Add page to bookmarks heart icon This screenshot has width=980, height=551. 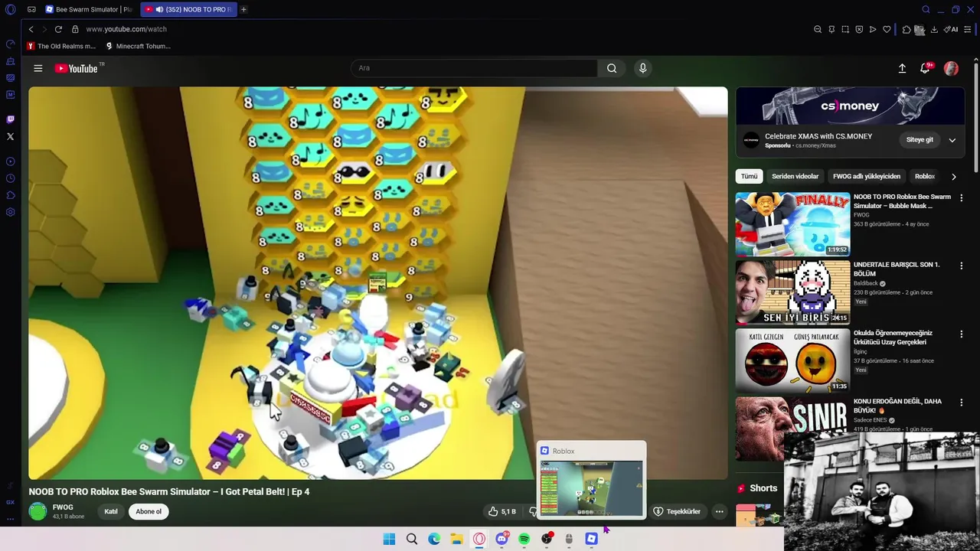point(887,29)
